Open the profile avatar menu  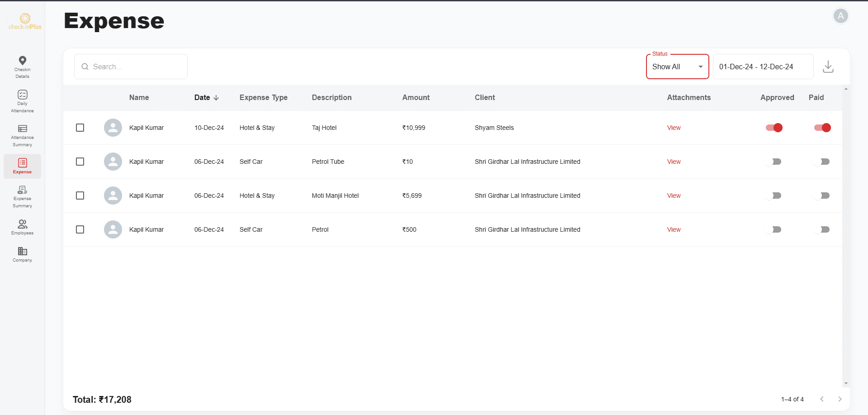click(x=840, y=16)
